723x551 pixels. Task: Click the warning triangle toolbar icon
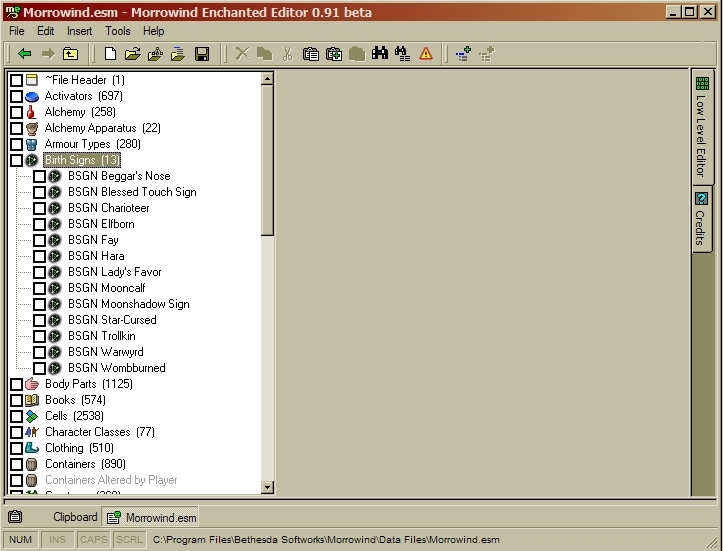(426, 54)
